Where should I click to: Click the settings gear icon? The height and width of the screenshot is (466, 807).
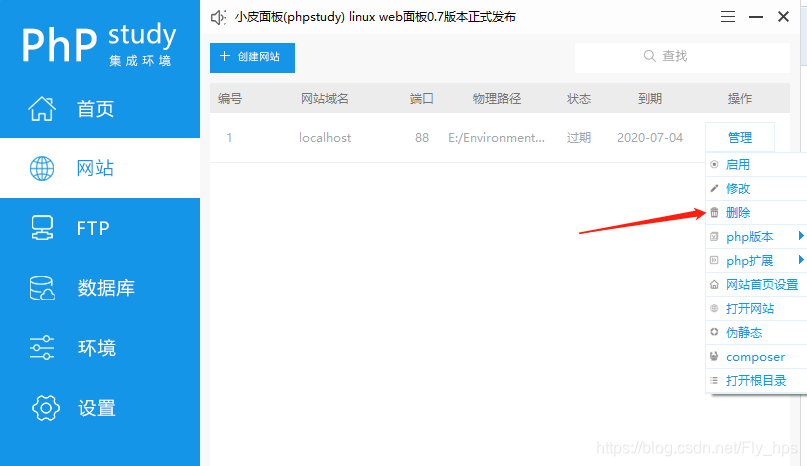[x=46, y=408]
